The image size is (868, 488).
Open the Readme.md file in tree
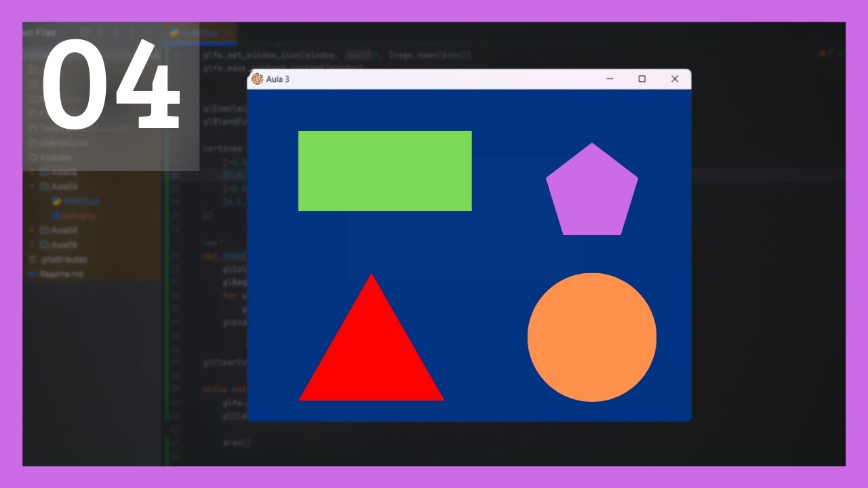pyautogui.click(x=57, y=274)
